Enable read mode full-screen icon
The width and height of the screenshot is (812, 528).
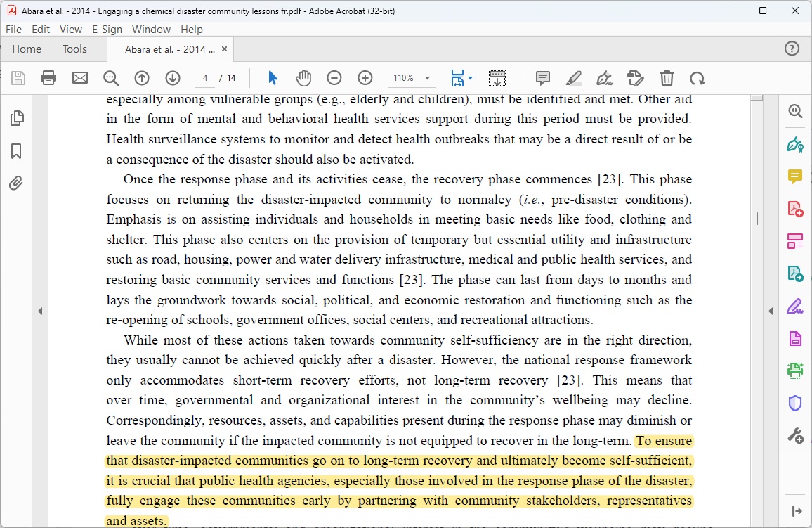coord(497,78)
